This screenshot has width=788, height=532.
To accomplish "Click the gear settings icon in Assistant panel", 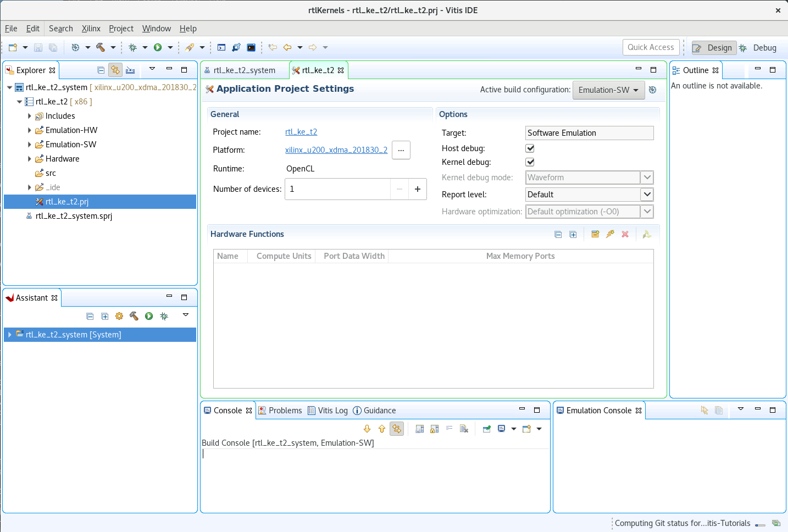I will click(119, 316).
